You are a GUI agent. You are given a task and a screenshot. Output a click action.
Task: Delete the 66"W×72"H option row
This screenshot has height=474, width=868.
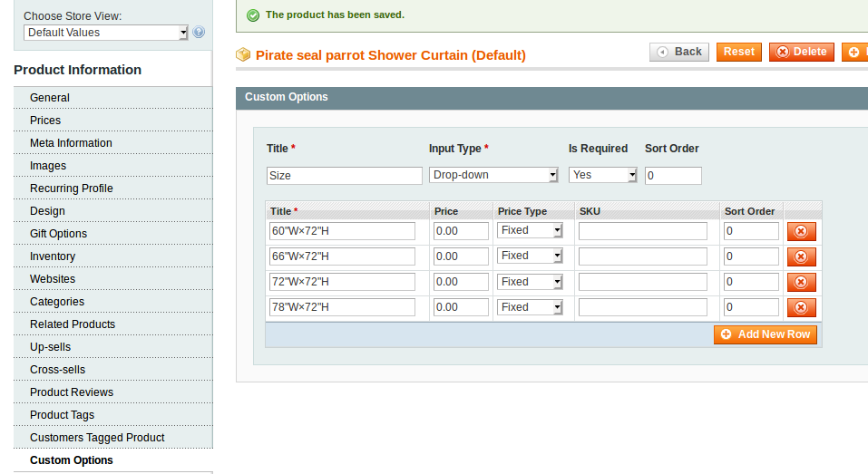click(801, 256)
